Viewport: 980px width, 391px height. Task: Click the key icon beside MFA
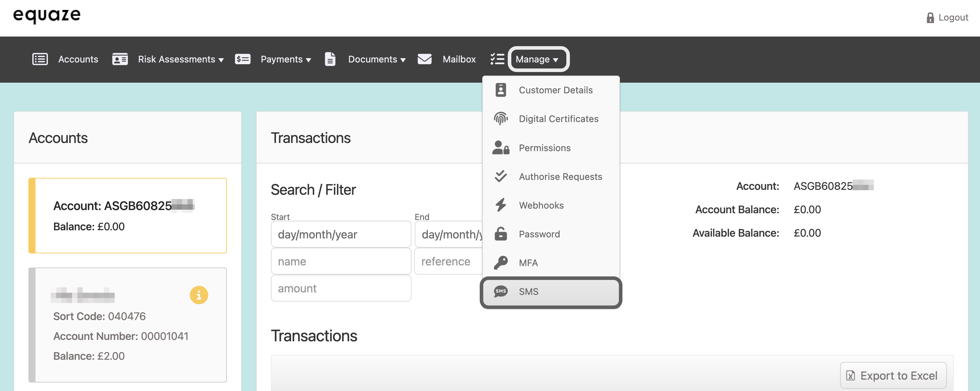(501, 263)
